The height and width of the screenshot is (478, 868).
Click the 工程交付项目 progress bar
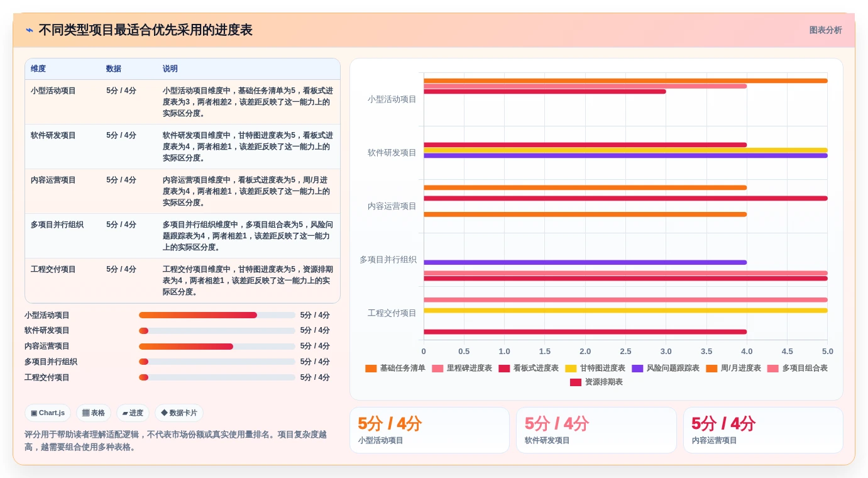(217, 377)
